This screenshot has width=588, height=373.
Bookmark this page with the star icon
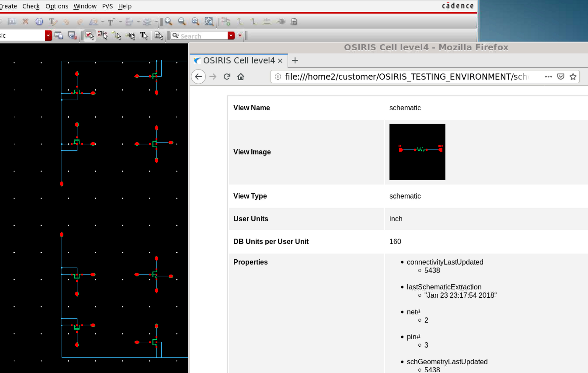pyautogui.click(x=573, y=77)
